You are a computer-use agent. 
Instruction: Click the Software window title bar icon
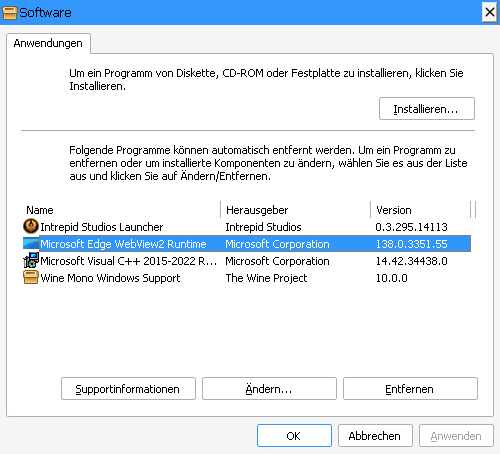[x=9, y=13]
